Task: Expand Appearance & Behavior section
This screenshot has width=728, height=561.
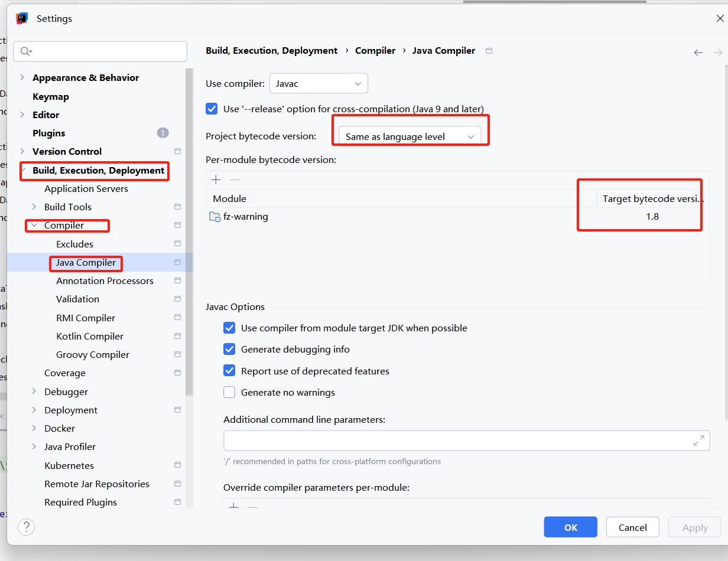Action: tap(22, 77)
